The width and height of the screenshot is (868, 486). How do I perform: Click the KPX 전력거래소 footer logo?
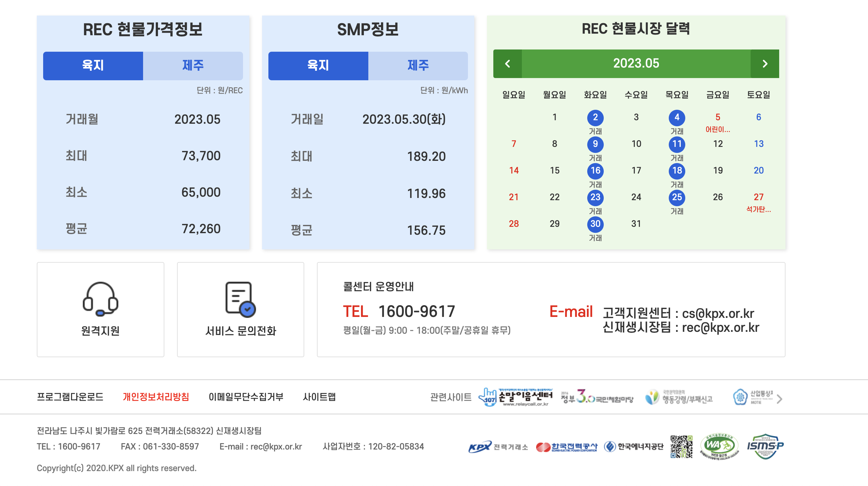click(498, 447)
